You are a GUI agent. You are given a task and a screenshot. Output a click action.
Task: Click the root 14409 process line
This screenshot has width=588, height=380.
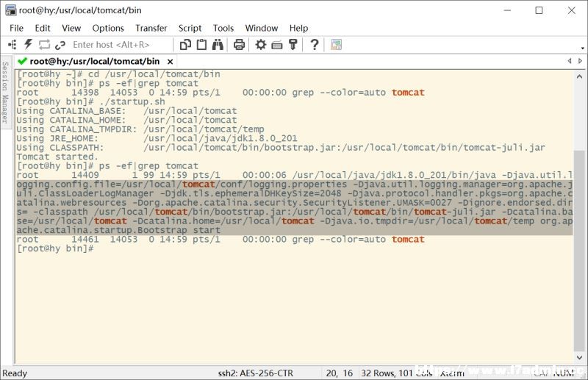(295, 175)
